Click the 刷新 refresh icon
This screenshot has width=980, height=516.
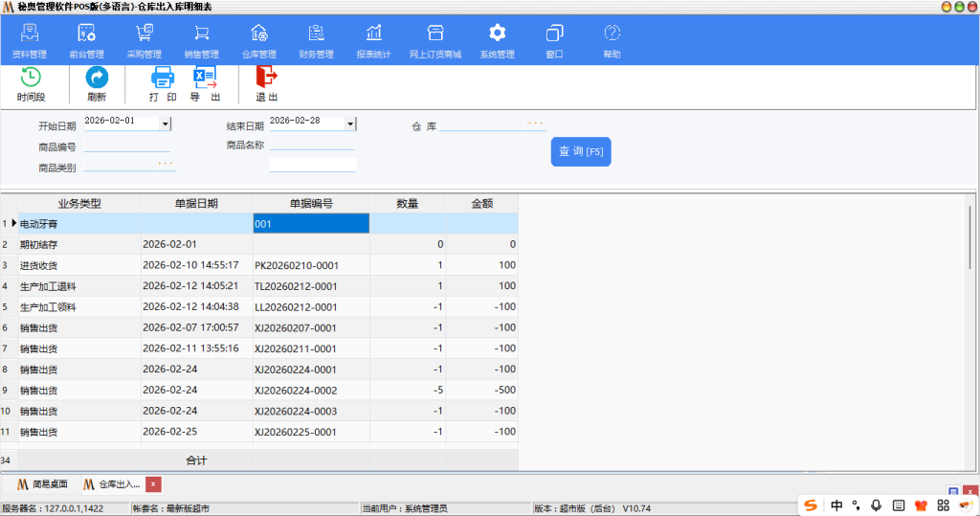[97, 79]
